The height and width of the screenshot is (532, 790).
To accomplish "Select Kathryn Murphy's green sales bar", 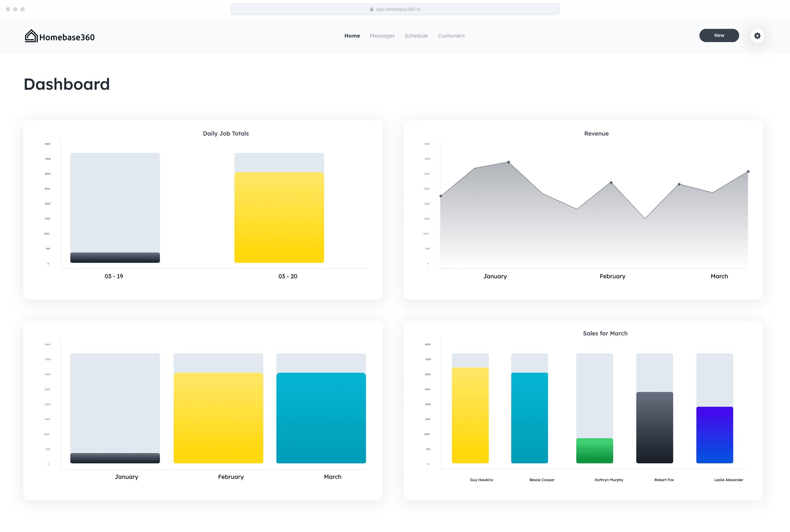I will [x=594, y=451].
